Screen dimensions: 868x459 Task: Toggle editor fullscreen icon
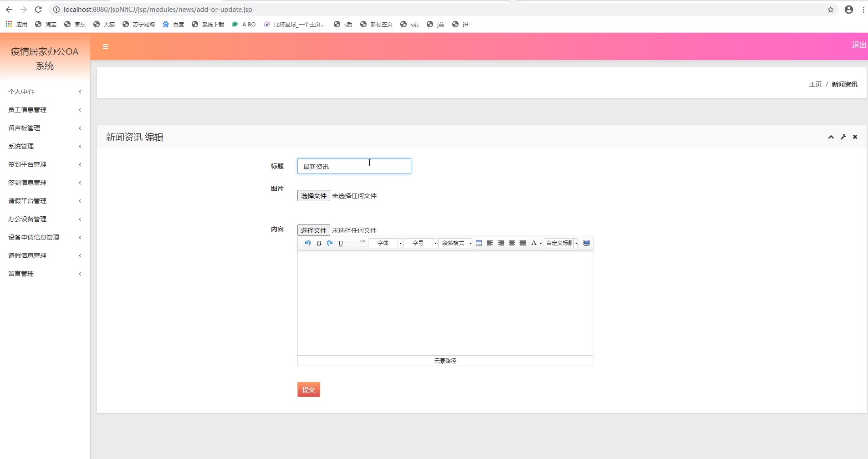[587, 243]
